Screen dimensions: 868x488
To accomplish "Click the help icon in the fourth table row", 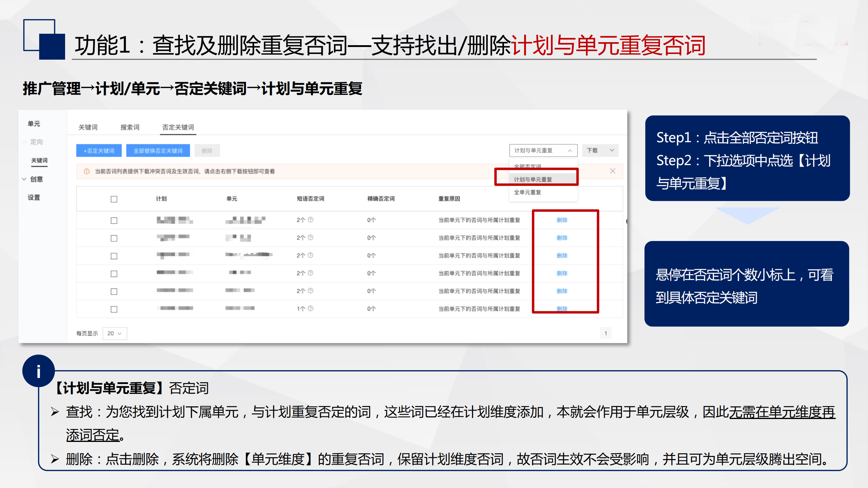I will point(310,273).
